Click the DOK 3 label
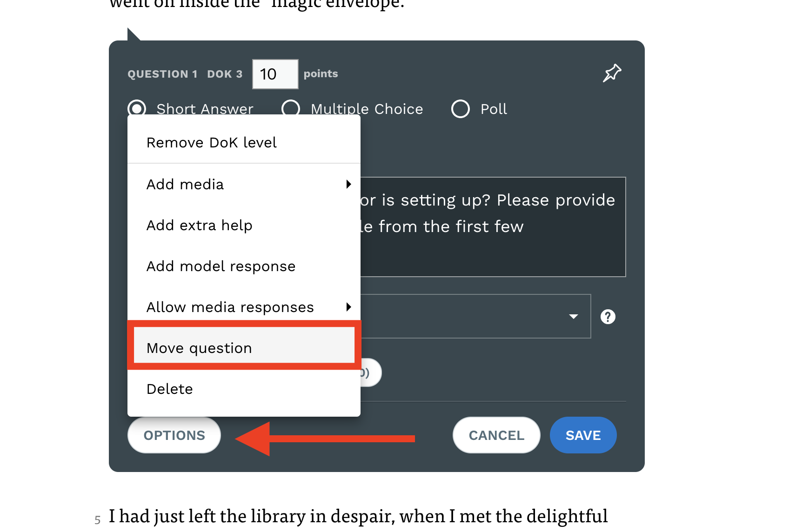This screenshot has height=532, width=789. [225, 74]
